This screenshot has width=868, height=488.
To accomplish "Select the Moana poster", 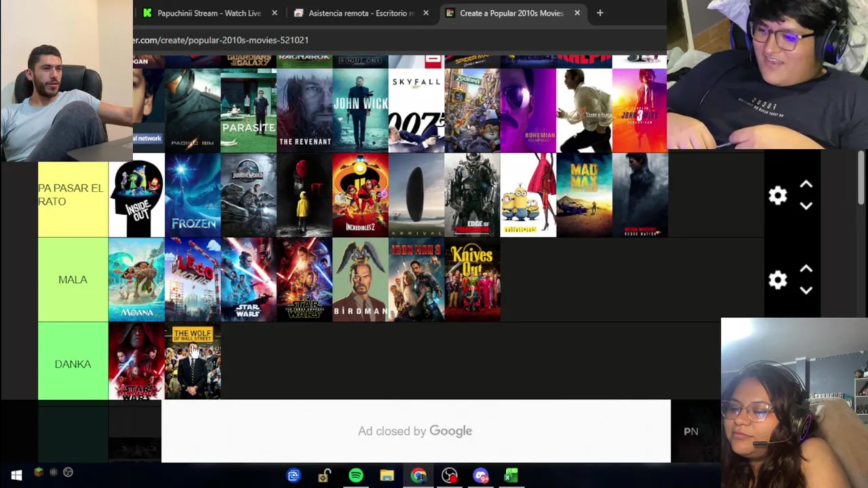I will tap(136, 279).
